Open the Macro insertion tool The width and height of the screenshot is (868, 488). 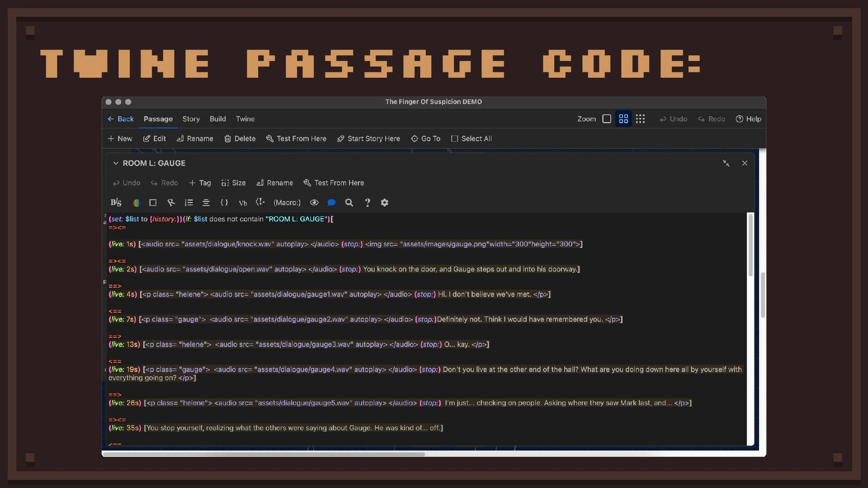tap(287, 202)
